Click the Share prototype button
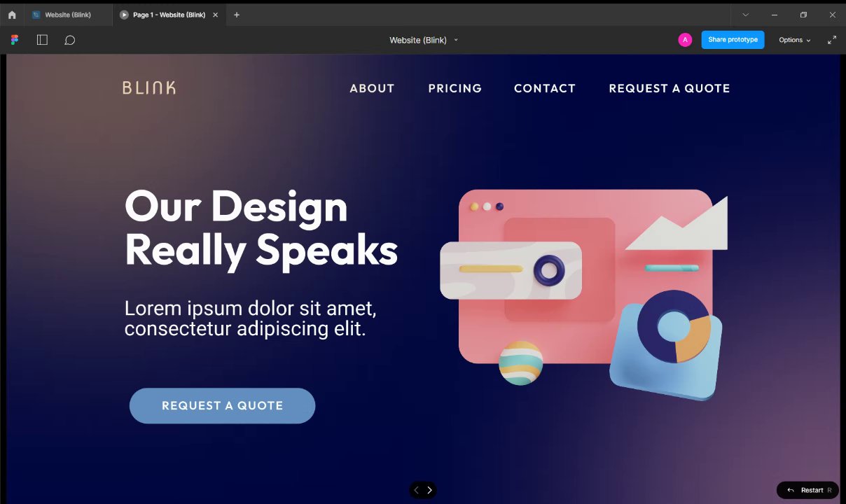The height and width of the screenshot is (504, 846). (x=733, y=40)
